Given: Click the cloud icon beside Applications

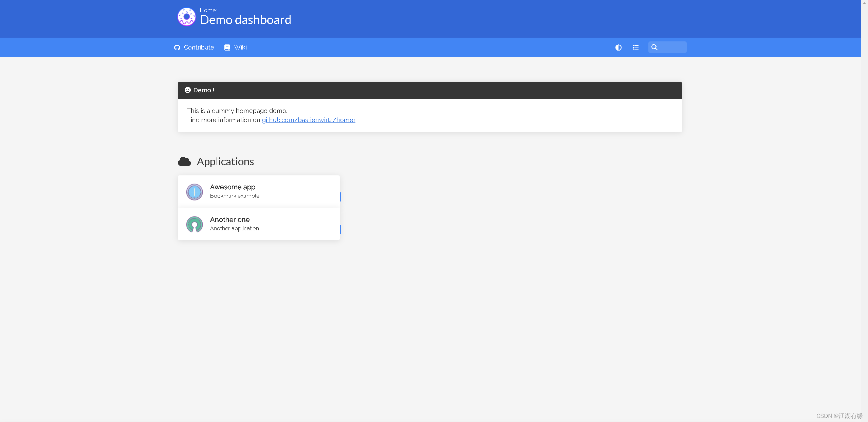Looking at the screenshot, I should tap(184, 161).
